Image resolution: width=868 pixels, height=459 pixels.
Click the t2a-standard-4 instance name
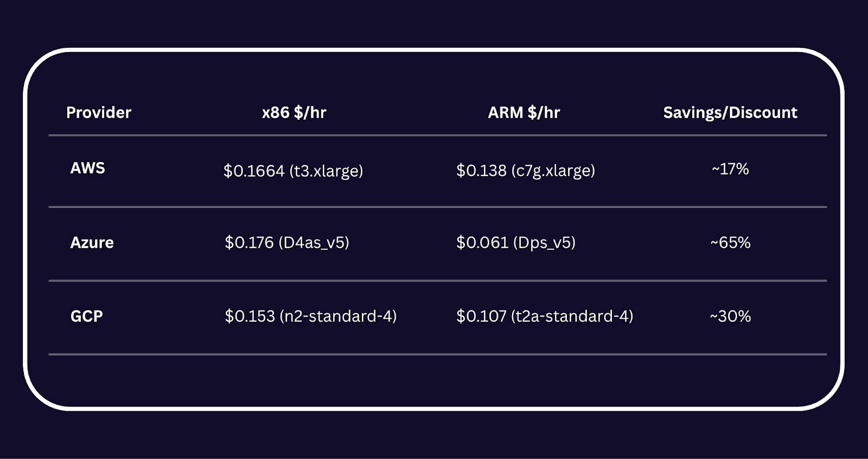tap(572, 316)
